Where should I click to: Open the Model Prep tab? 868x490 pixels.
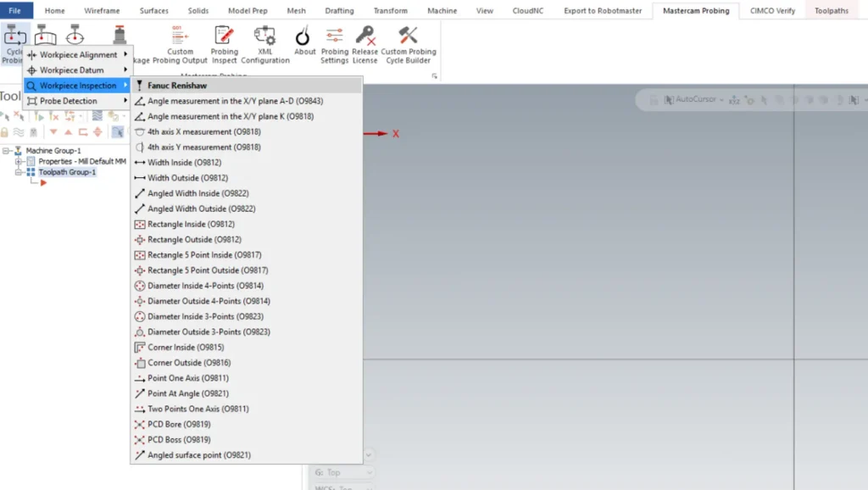pyautogui.click(x=248, y=10)
